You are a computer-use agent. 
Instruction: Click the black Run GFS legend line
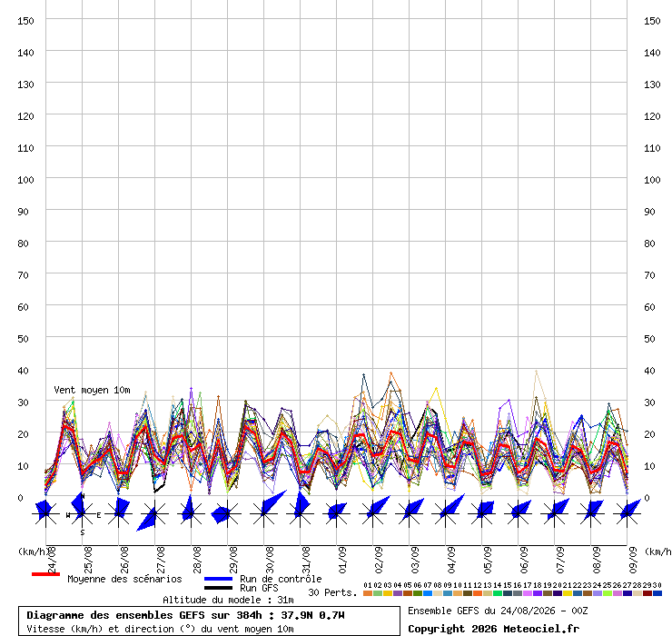click(218, 588)
